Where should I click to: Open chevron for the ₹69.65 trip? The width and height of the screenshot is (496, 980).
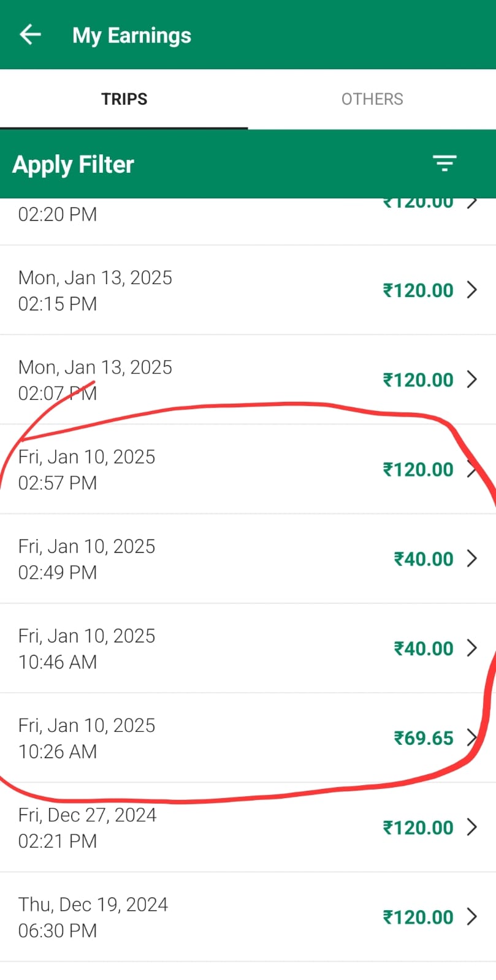click(x=471, y=737)
